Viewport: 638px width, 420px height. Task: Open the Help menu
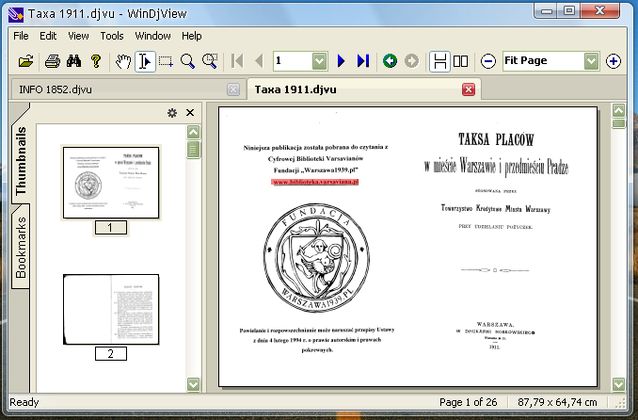pos(191,36)
